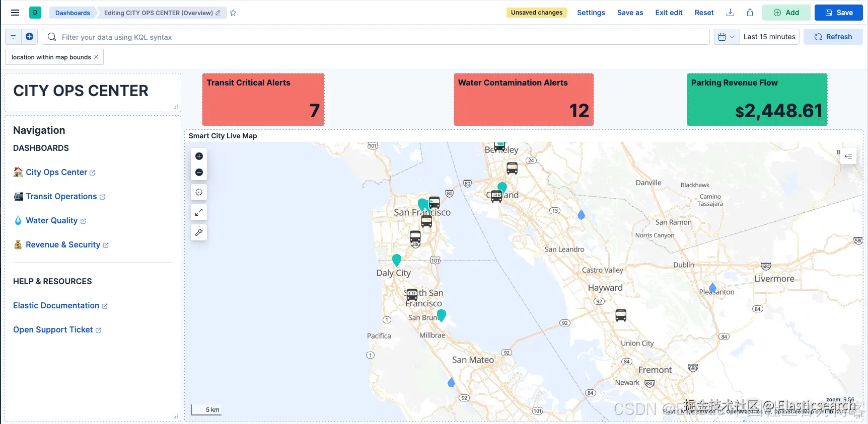Zoom in on the Smart City map

[199, 156]
